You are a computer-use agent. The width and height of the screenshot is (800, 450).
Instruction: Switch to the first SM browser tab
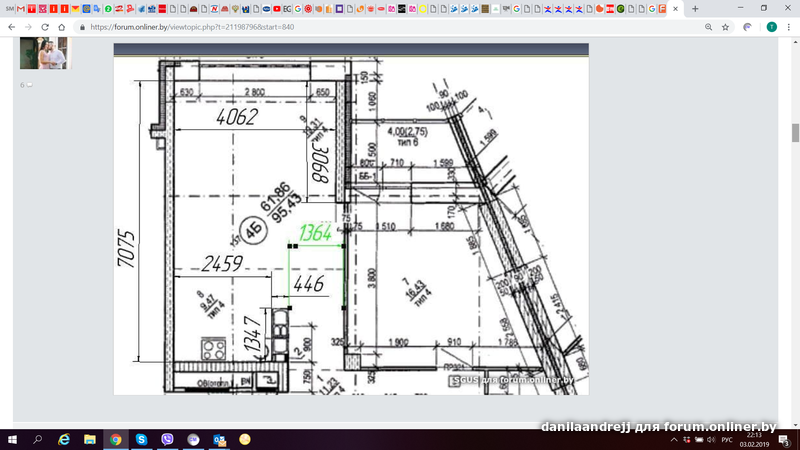click(x=8, y=8)
